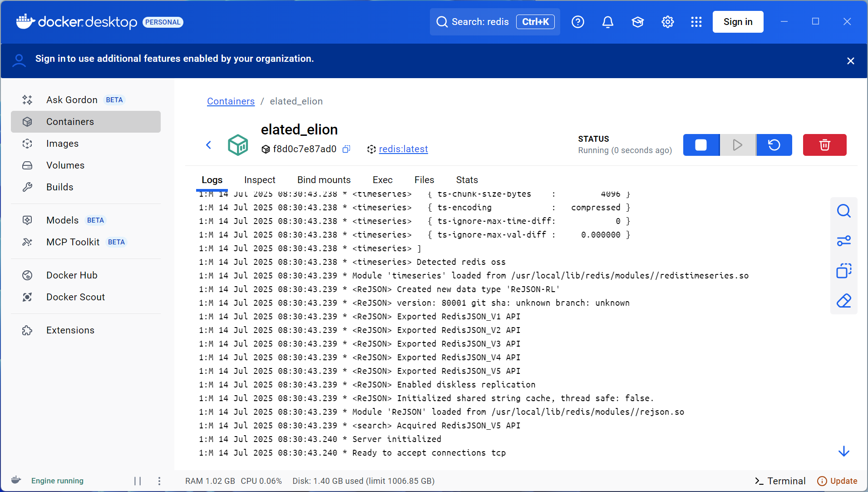This screenshot has width=868, height=492.
Task: Click the greyed Start play button
Action: (738, 145)
